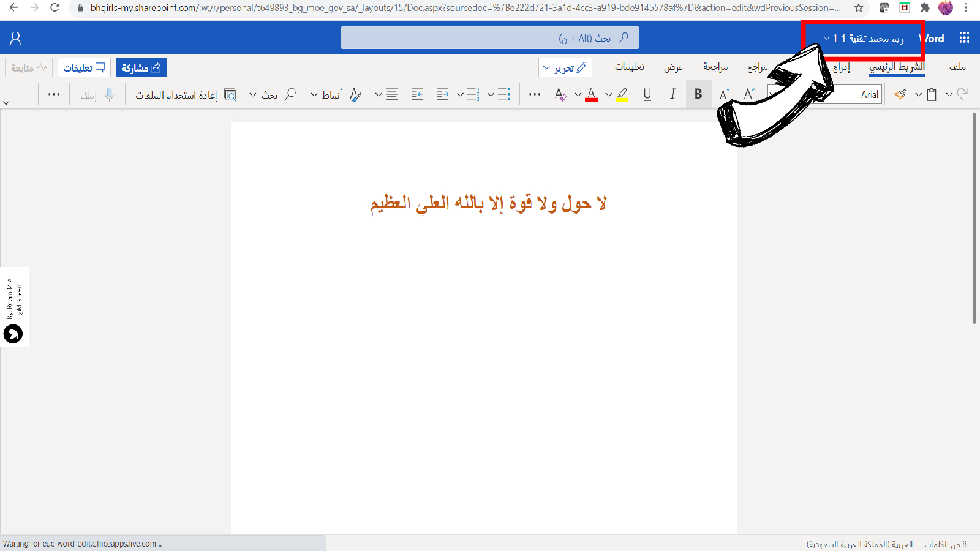Image resolution: width=980 pixels, height=551 pixels.
Task: Click the Clear Formatting icon
Action: (560, 94)
